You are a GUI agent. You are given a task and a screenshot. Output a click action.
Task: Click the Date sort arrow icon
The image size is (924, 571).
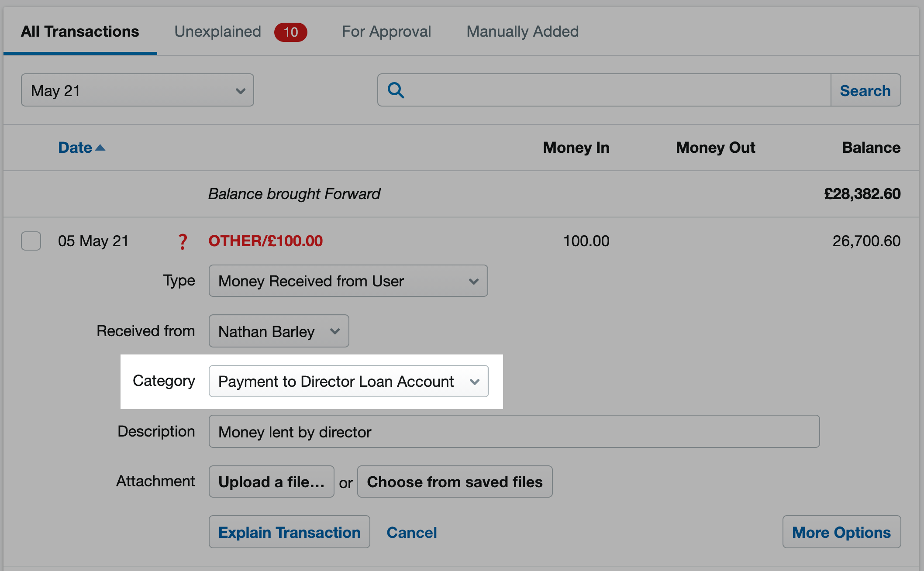[100, 148]
